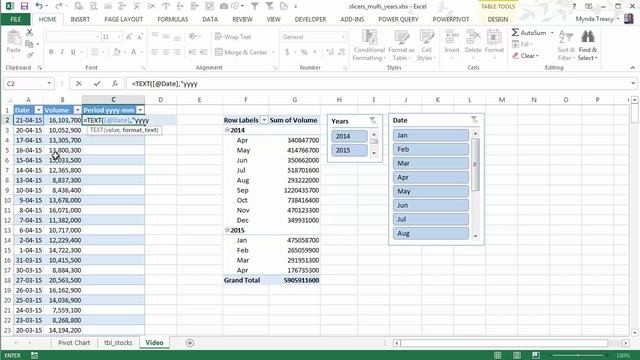Toggle Aug in the Date slicer
This screenshot has height=360, width=640.
[431, 233]
